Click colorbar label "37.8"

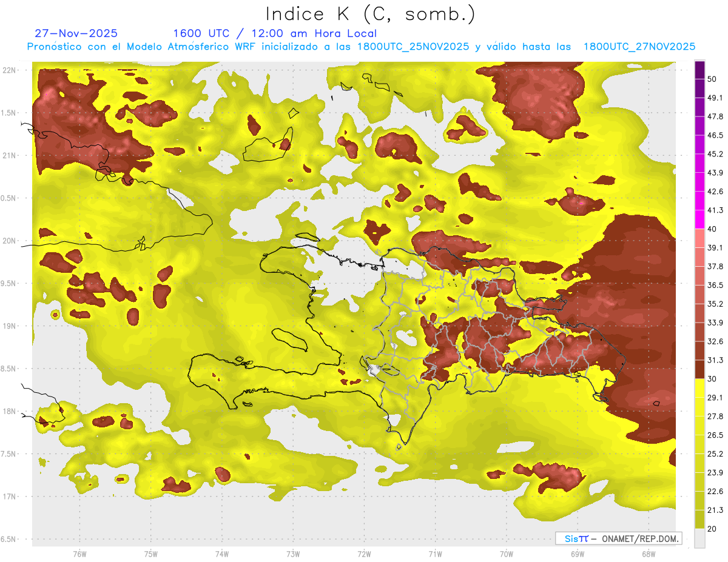pyautogui.click(x=715, y=266)
